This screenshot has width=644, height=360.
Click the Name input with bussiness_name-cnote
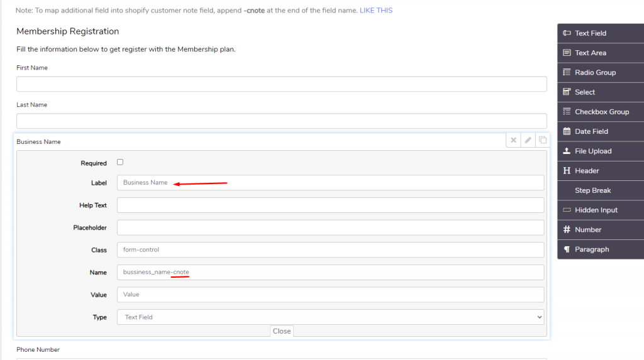331,272
